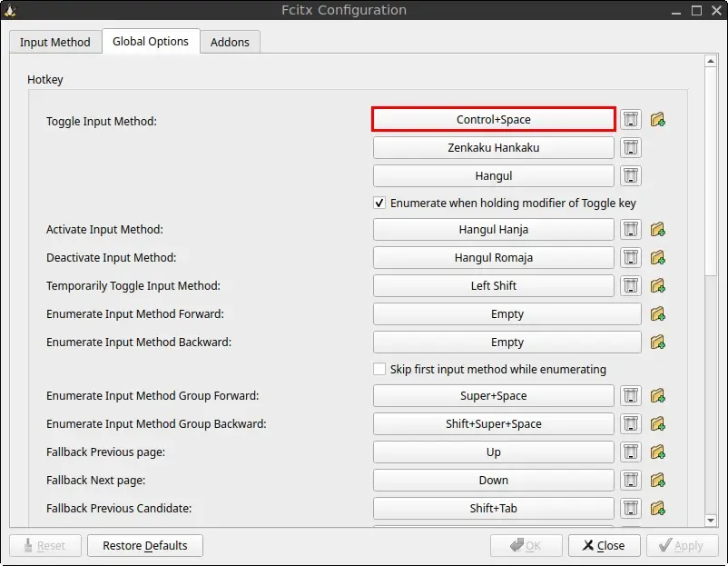728x566 pixels.
Task: Change the Up hotkey button
Action: tap(494, 452)
